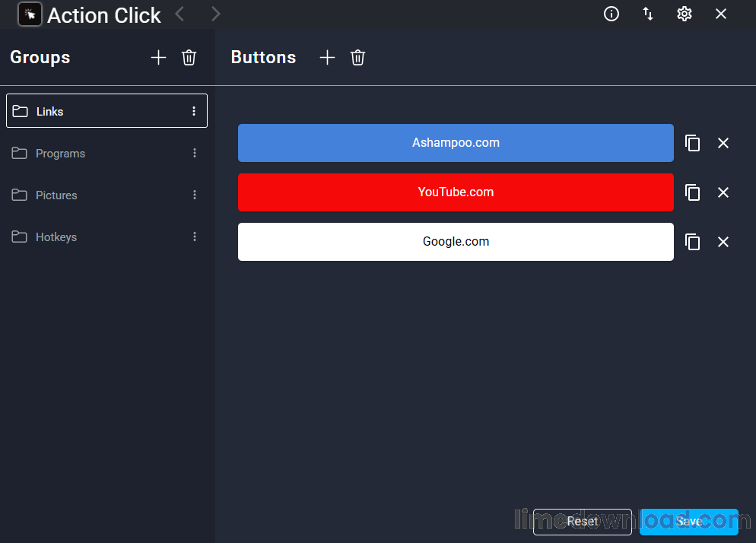
Task: Select the blue Ashampoo.com button bar
Action: pyautogui.click(x=456, y=143)
